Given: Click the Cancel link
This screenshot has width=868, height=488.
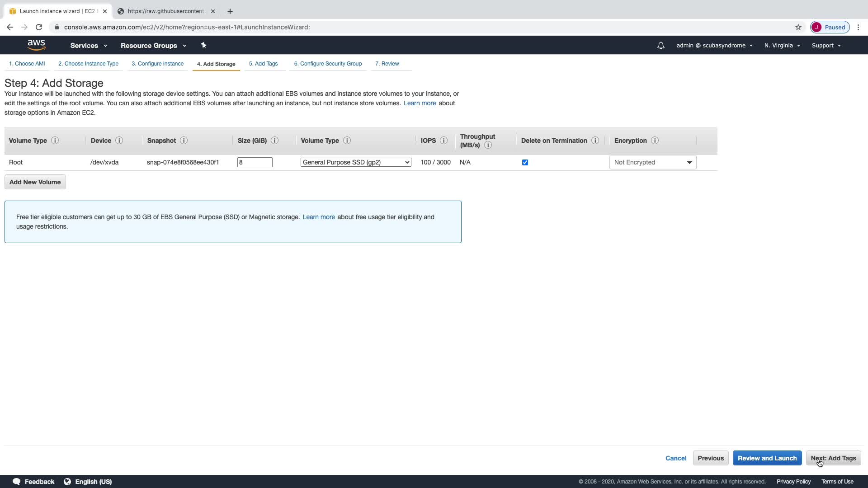Looking at the screenshot, I should (x=675, y=458).
